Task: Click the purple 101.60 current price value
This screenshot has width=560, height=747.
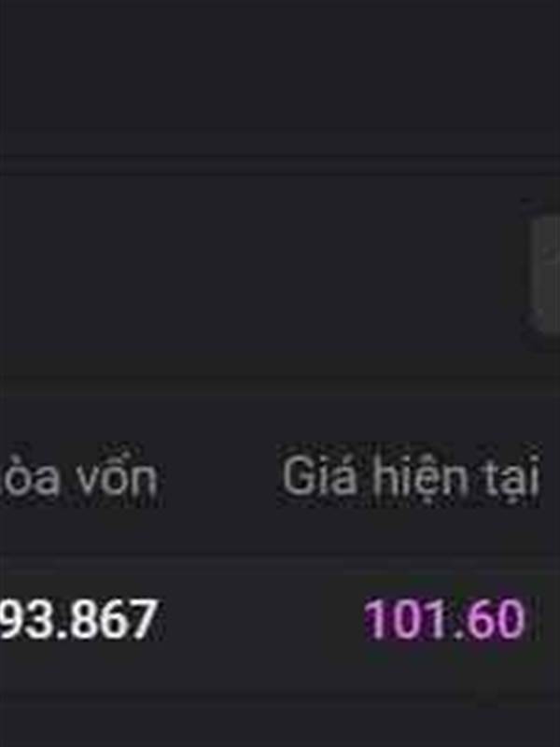Action: [445, 619]
